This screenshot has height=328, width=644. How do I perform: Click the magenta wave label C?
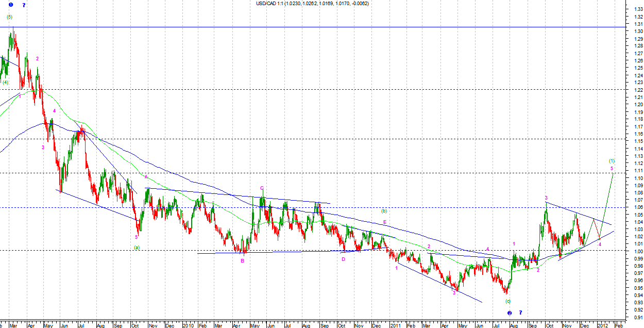(262, 188)
